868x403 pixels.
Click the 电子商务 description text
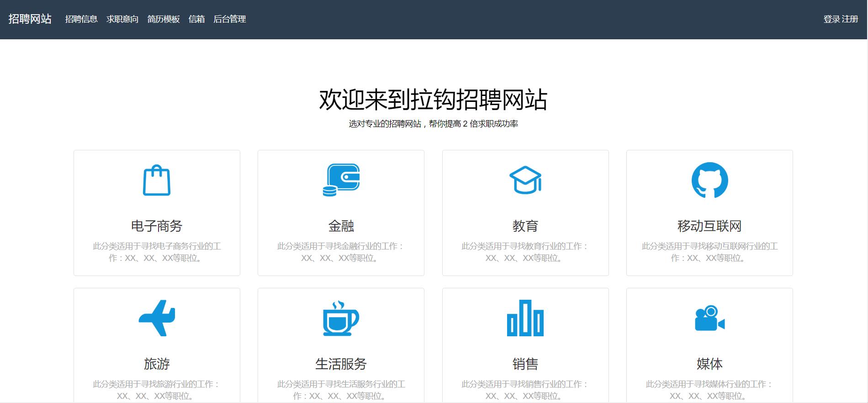point(157,252)
